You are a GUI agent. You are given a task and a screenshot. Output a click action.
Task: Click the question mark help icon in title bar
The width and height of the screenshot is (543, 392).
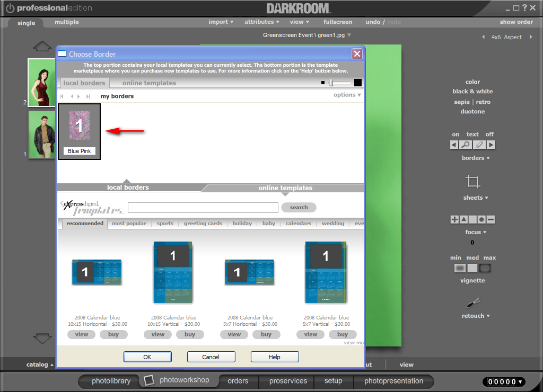(x=524, y=7)
